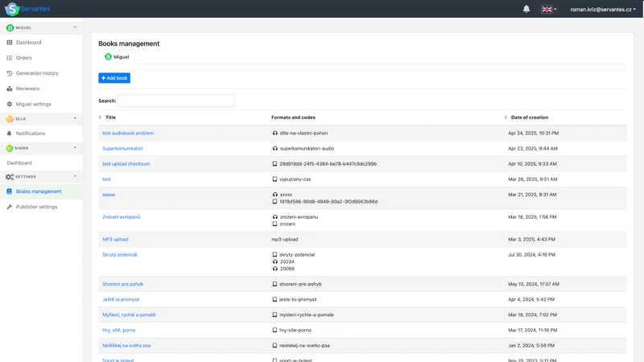Click the Generation history clock icon
The height and width of the screenshot is (362, 644).
10,73
